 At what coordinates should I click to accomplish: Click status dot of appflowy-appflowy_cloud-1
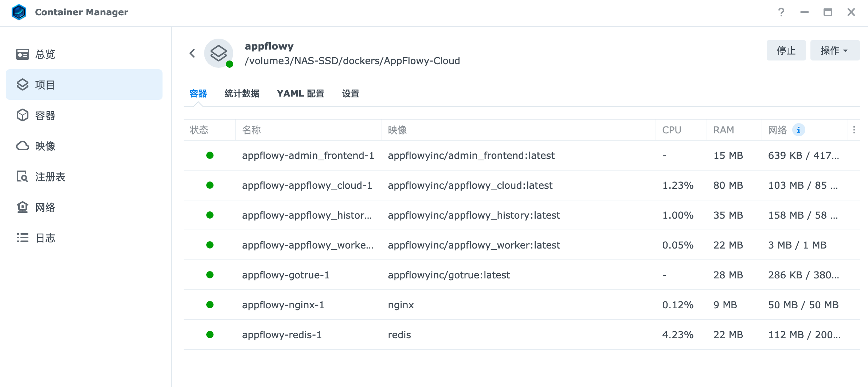click(210, 185)
